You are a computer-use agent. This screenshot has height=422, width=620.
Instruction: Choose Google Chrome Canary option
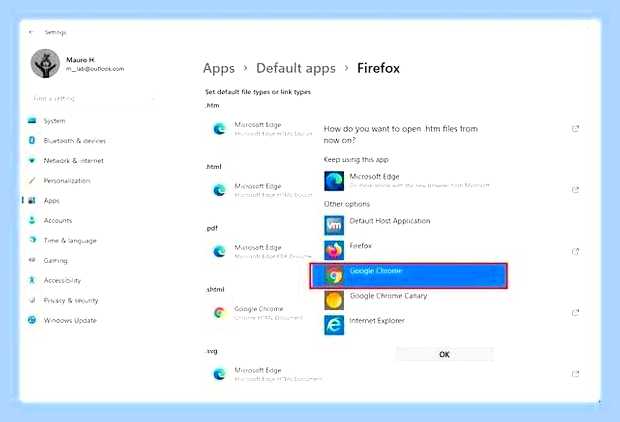[408, 300]
